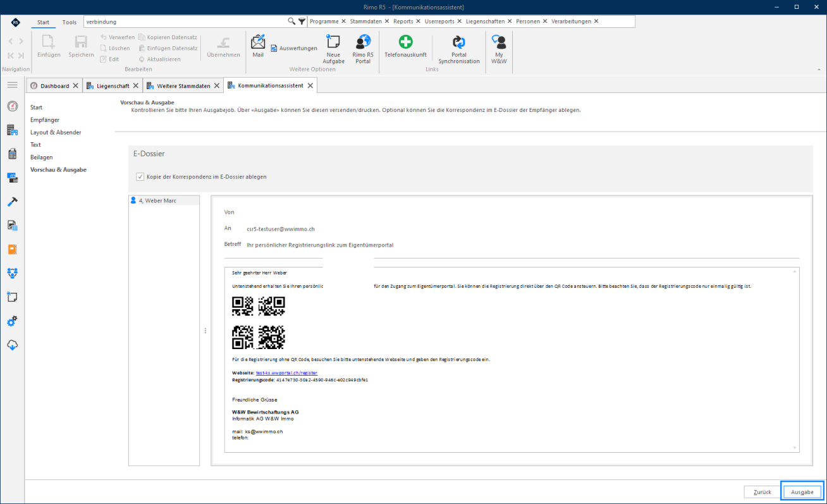
Task: Open My W&W link
Action: (x=499, y=49)
